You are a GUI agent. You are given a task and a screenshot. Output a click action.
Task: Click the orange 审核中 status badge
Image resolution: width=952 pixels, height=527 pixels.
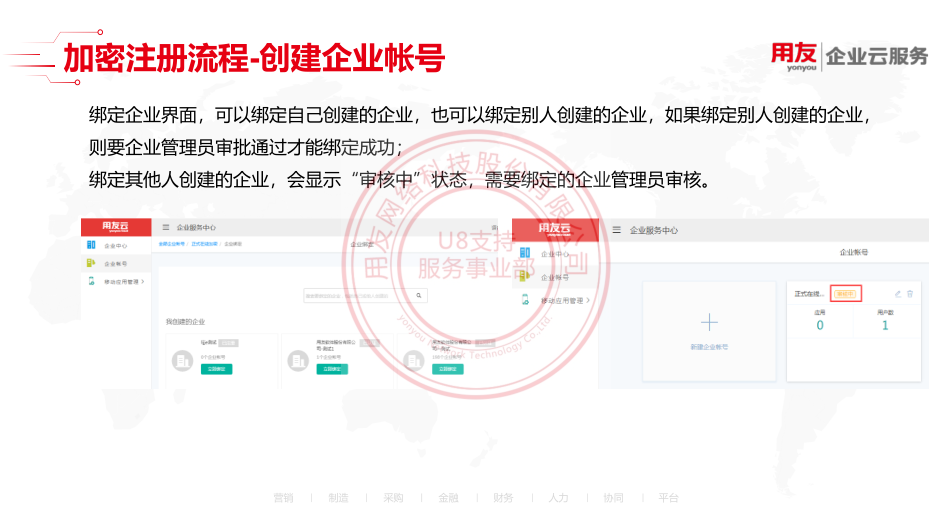[x=845, y=294]
